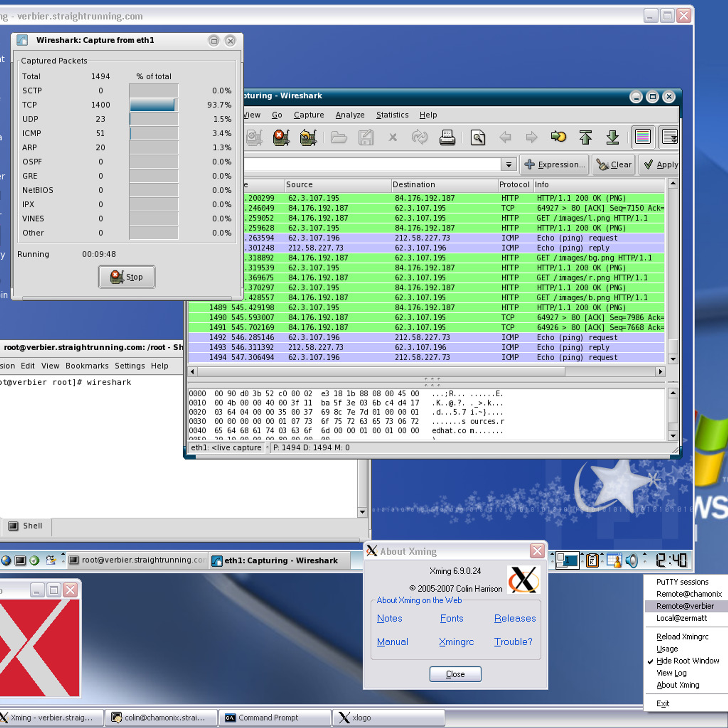Click the go to packet icon
The image size is (728, 728).
(558, 136)
